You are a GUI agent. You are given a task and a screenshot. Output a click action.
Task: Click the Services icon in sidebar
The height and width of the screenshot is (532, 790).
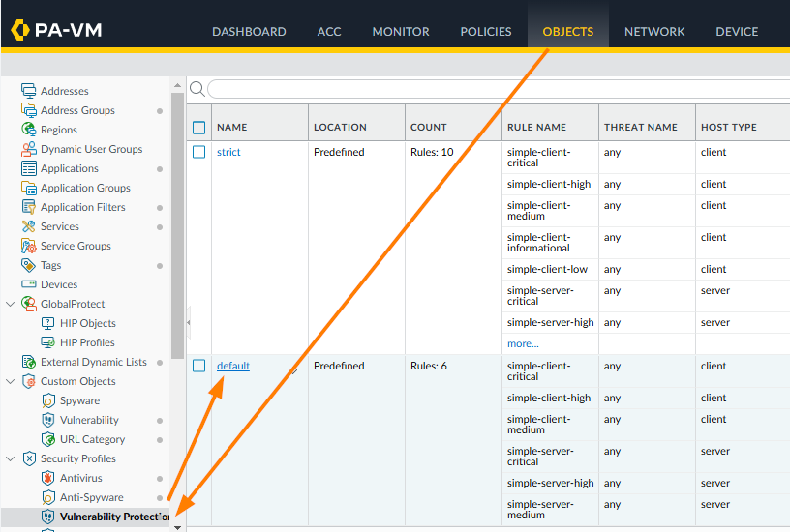click(x=29, y=226)
